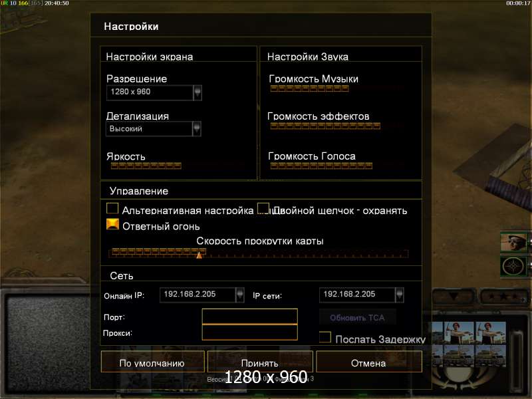Screen dimensions: 532x399
Task: Toggle Двойной щелчок - охранять checkbox
Action: (x=263, y=208)
